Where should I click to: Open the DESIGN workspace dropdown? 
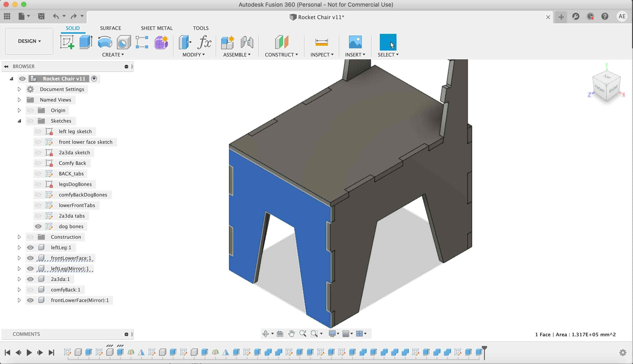29,41
